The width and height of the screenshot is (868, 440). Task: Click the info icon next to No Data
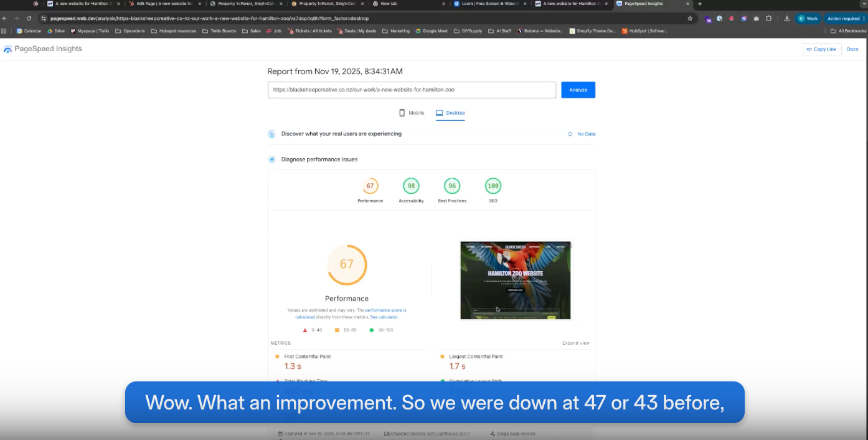(x=570, y=134)
